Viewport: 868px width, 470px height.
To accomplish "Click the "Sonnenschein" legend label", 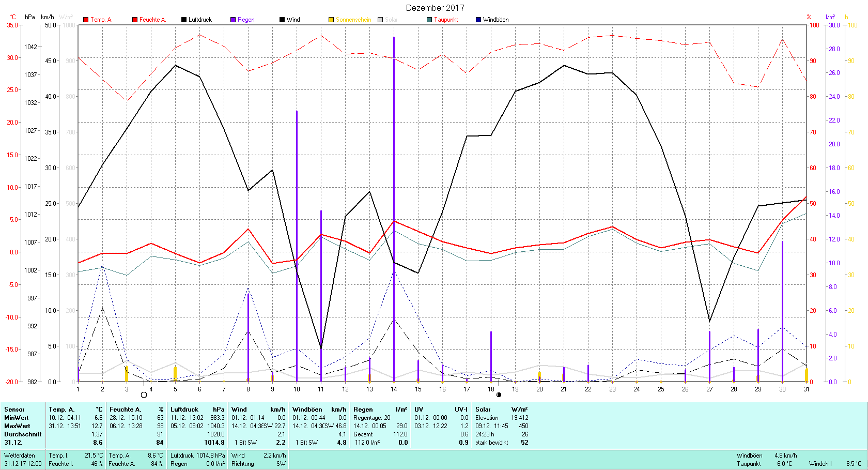I will pos(353,20).
